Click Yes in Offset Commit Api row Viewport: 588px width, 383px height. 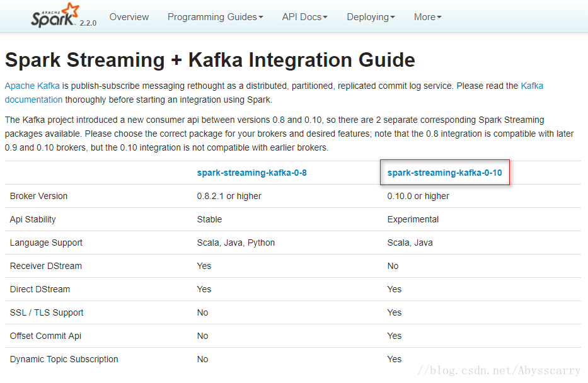394,336
